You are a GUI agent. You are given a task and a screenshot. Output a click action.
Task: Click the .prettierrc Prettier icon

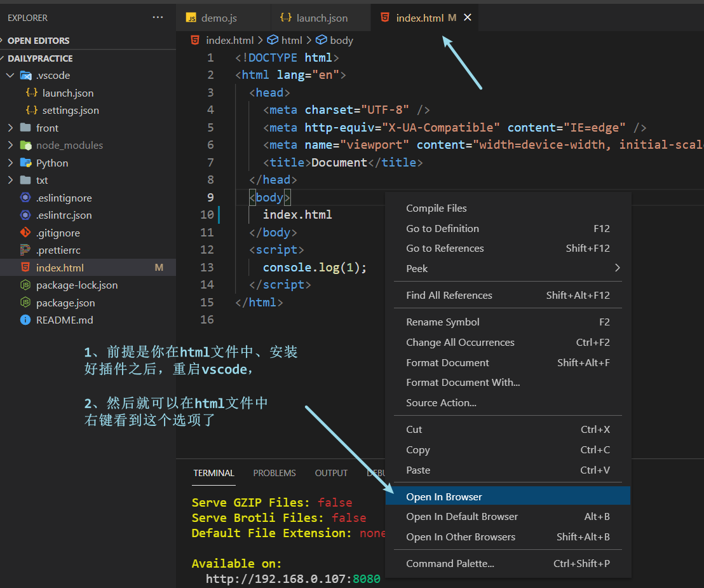click(25, 250)
